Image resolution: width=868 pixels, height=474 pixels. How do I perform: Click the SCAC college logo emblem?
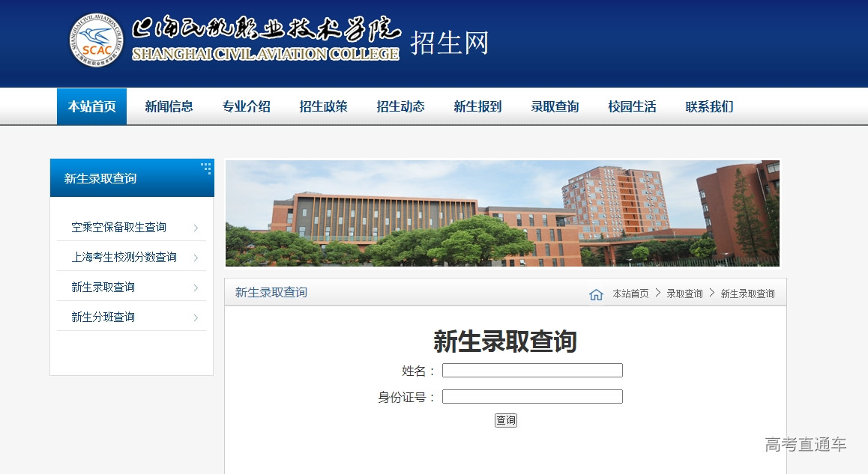tap(96, 40)
